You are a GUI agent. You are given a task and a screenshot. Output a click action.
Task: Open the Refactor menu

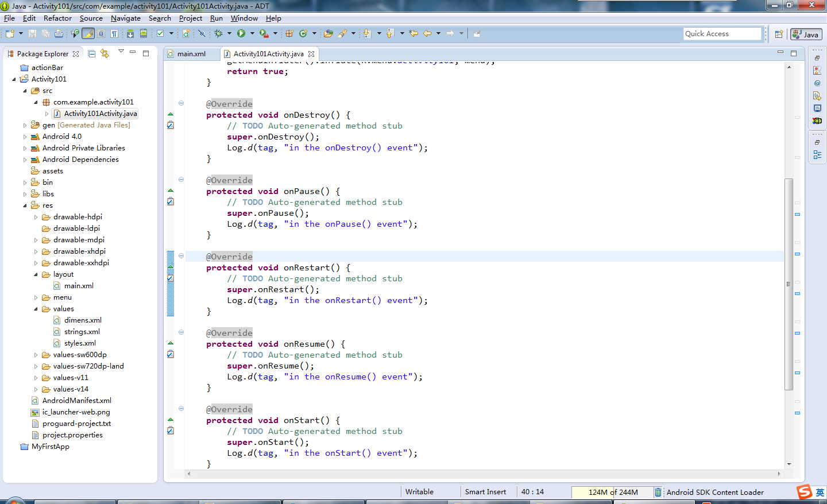point(57,18)
